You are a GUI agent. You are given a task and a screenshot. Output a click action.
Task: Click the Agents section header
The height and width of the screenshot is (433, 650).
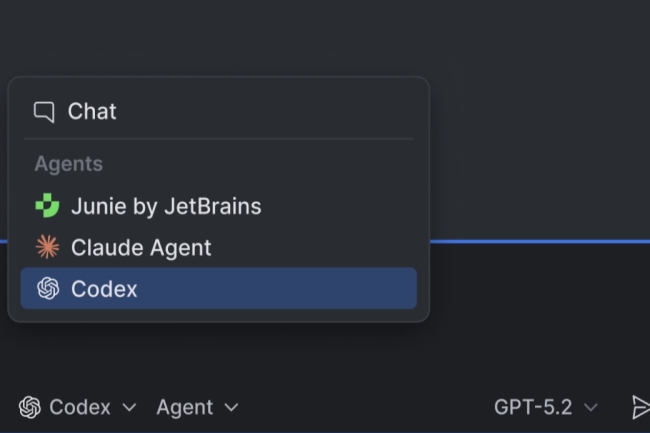[x=68, y=164]
